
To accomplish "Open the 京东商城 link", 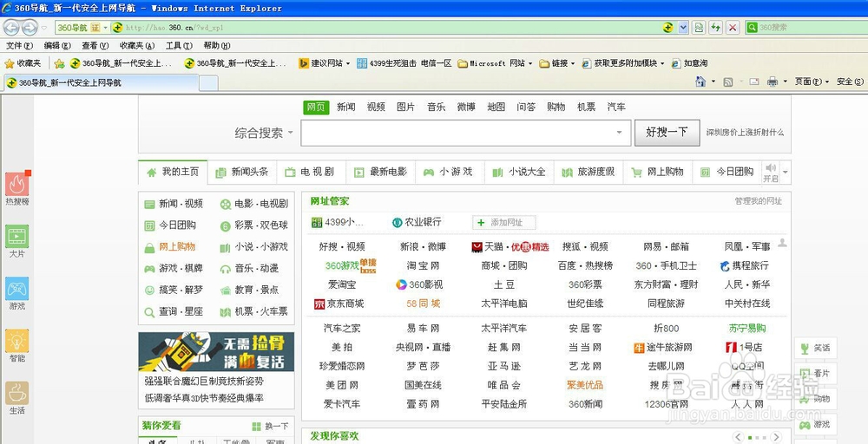I will click(x=339, y=304).
